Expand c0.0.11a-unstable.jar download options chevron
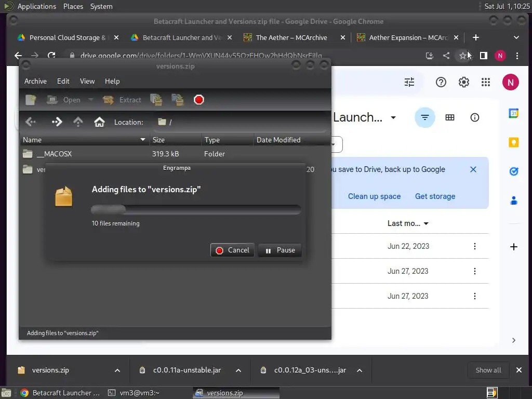Image resolution: width=532 pixels, height=399 pixels. click(238, 370)
